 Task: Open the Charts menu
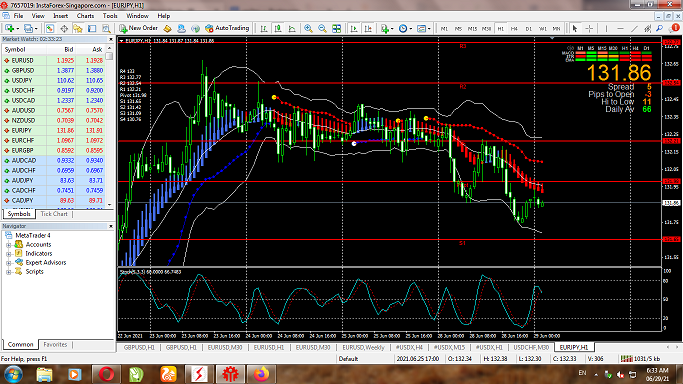click(85, 16)
